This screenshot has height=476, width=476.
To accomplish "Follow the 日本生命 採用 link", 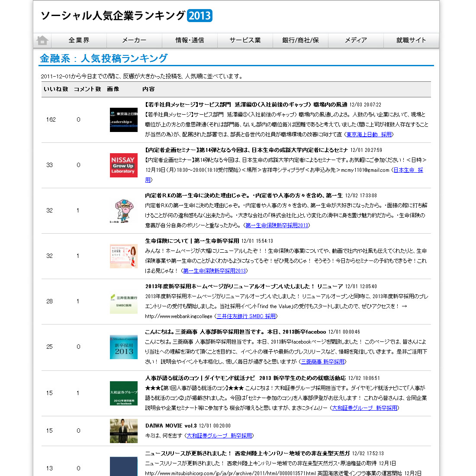I will (408, 170).
